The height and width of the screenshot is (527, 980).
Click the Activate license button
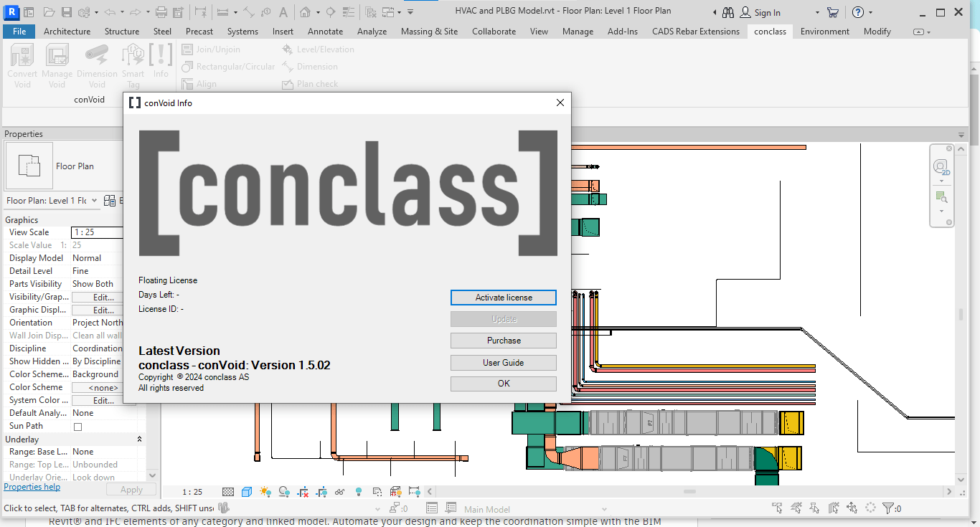click(x=504, y=298)
